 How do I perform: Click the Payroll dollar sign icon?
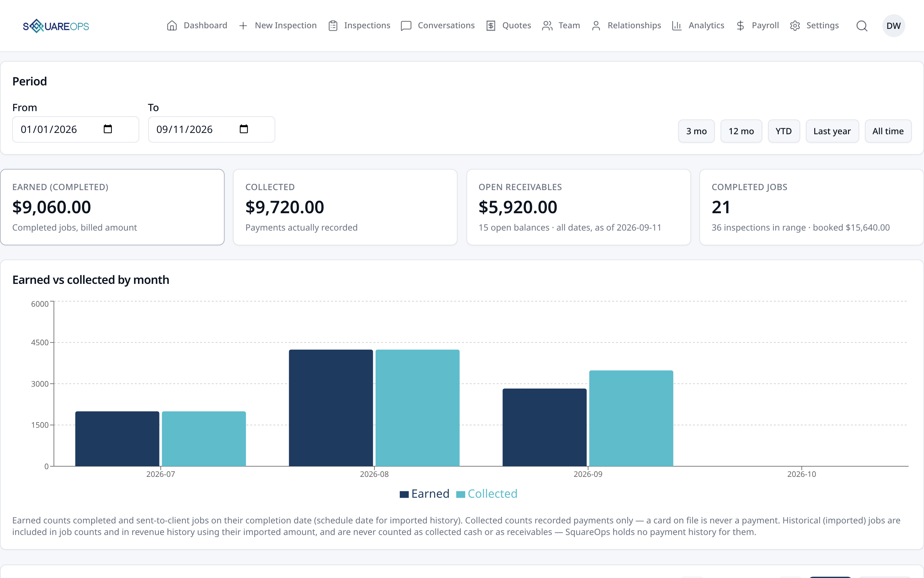[x=740, y=26]
